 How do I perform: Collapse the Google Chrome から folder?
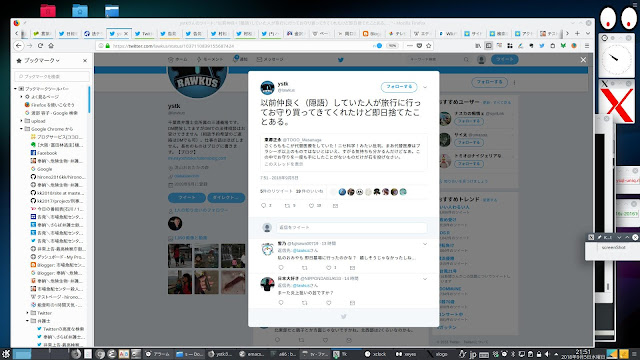(22, 129)
